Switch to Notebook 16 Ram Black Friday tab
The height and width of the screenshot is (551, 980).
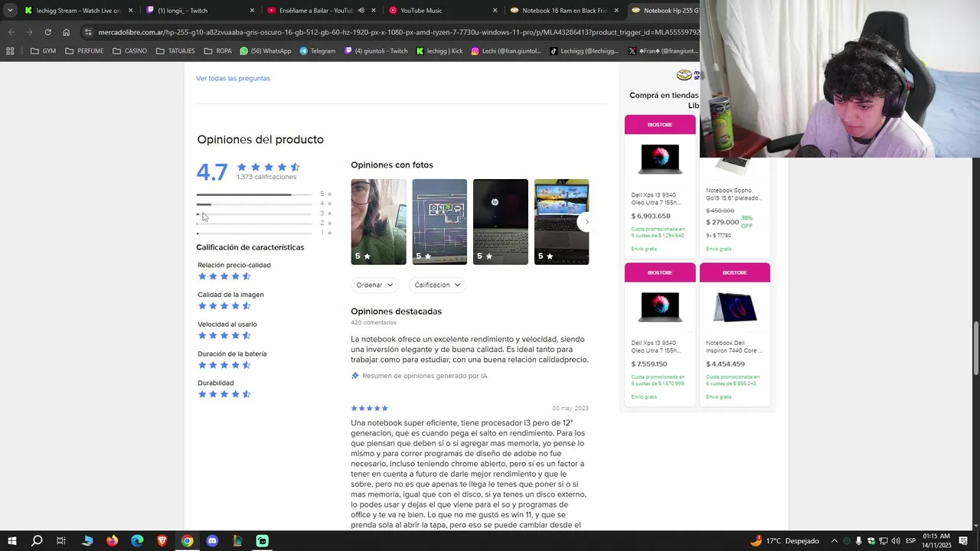click(564, 11)
